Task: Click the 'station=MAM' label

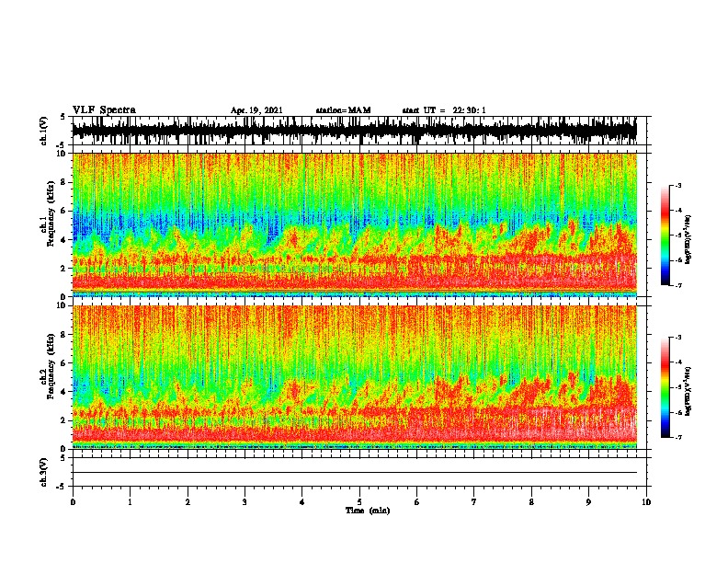Action: pyautogui.click(x=343, y=110)
